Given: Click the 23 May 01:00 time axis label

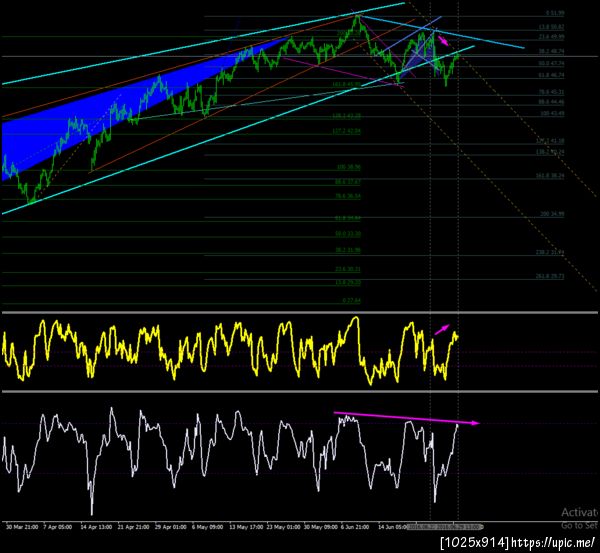Looking at the screenshot, I should pyautogui.click(x=284, y=527).
